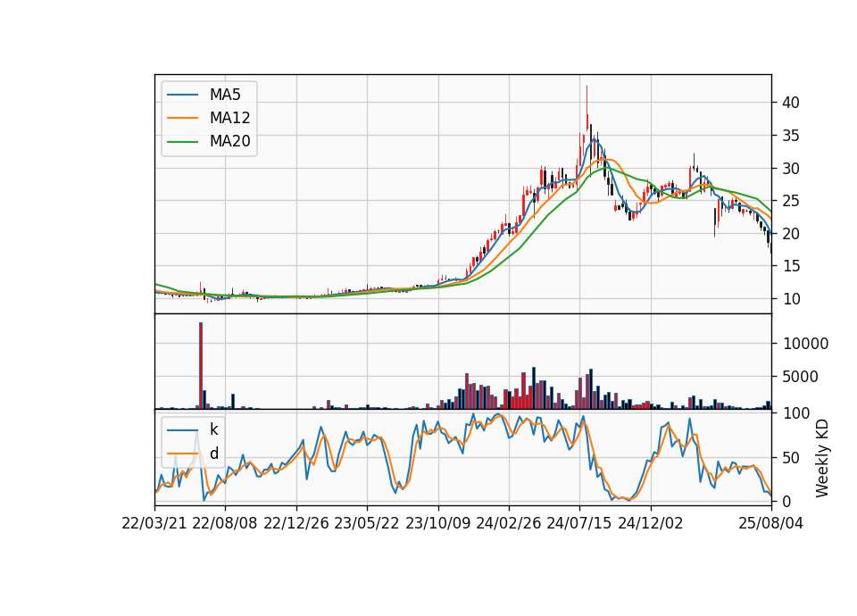Click the 24/02/26 date tick label
857x616 pixels.
coord(508,523)
